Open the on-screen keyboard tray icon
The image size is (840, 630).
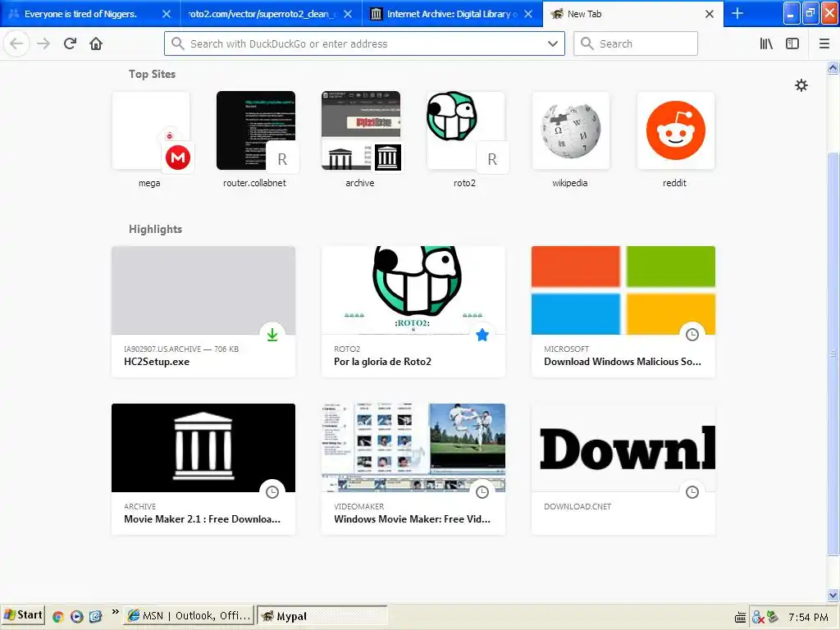[740, 618]
